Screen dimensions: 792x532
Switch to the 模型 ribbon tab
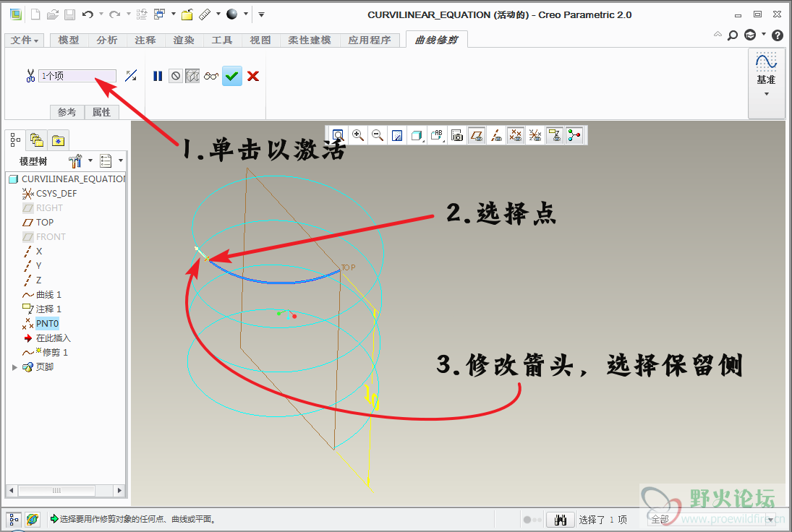tap(69, 40)
